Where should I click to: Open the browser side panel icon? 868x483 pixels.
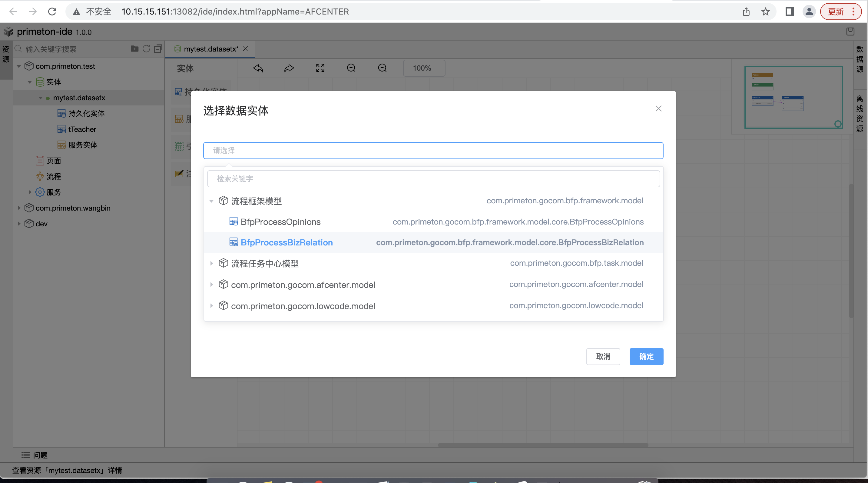(790, 12)
